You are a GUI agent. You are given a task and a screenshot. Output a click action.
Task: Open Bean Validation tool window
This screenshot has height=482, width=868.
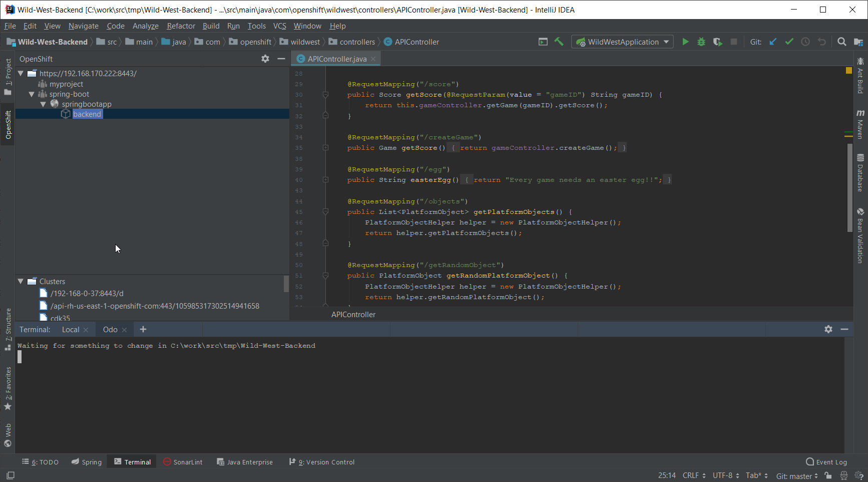tap(860, 235)
